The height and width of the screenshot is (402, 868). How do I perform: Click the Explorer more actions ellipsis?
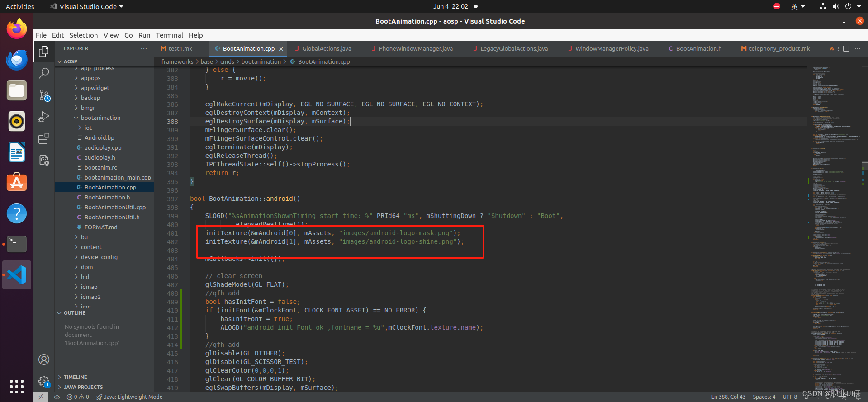pyautogui.click(x=144, y=48)
